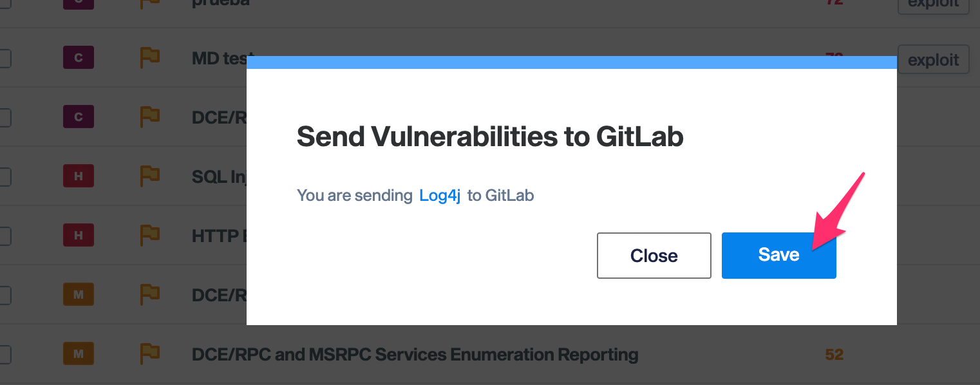Click the high H badge in HTTP row
Viewport: 980px width, 385px height.
point(79,235)
